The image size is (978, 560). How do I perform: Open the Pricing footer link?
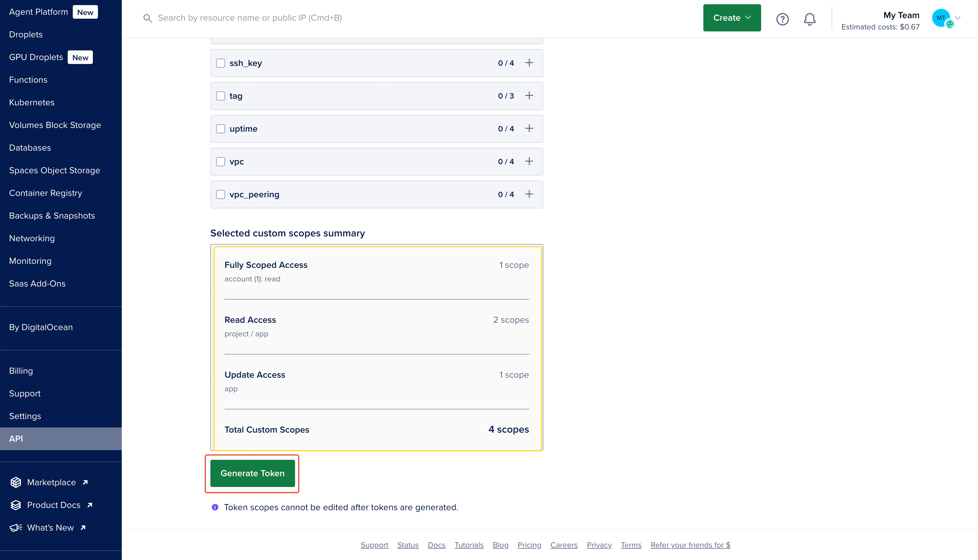tap(529, 545)
